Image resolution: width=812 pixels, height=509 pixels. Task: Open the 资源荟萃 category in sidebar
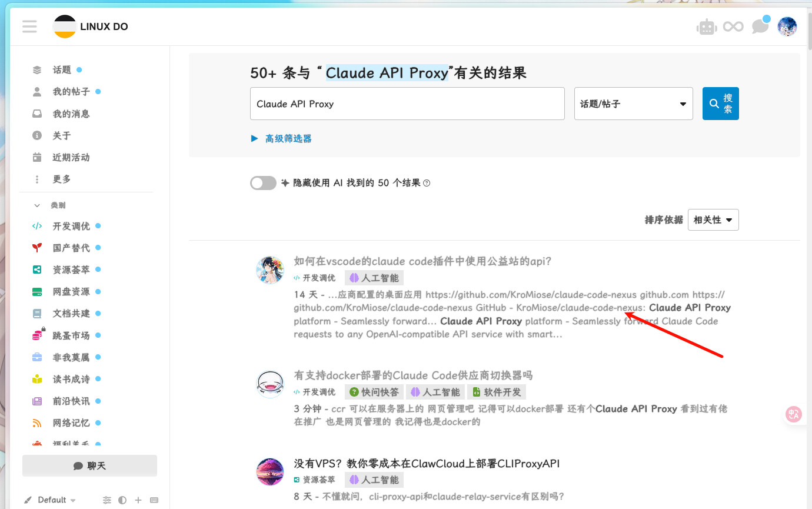(x=71, y=270)
